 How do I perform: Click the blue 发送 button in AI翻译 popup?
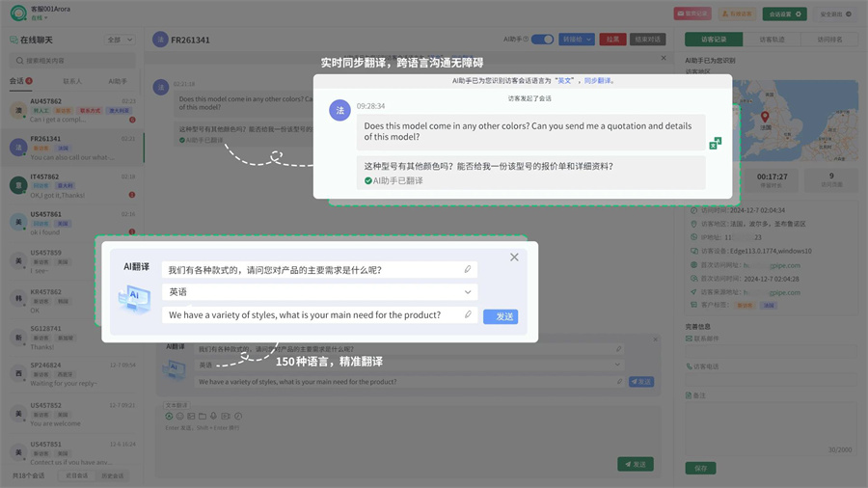tap(501, 316)
